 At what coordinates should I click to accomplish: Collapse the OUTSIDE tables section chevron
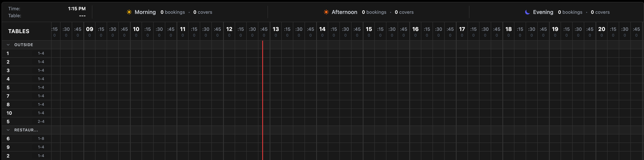pos(8,45)
